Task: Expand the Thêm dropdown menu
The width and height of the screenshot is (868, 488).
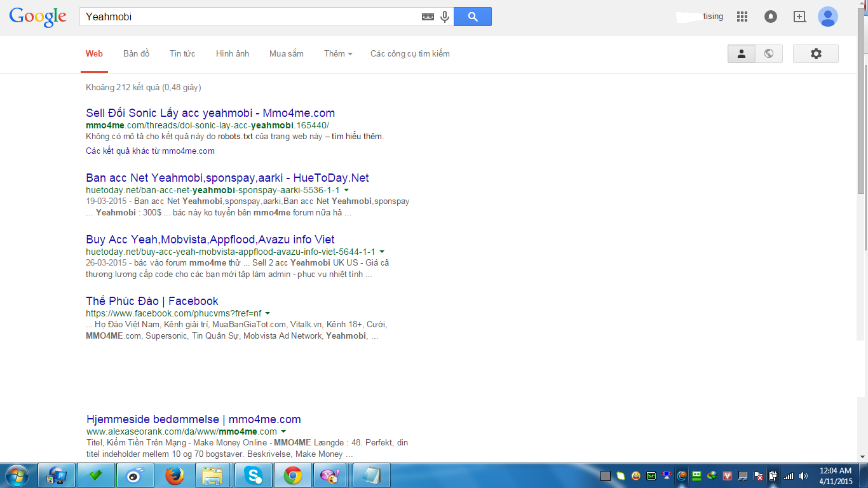Action: [338, 54]
